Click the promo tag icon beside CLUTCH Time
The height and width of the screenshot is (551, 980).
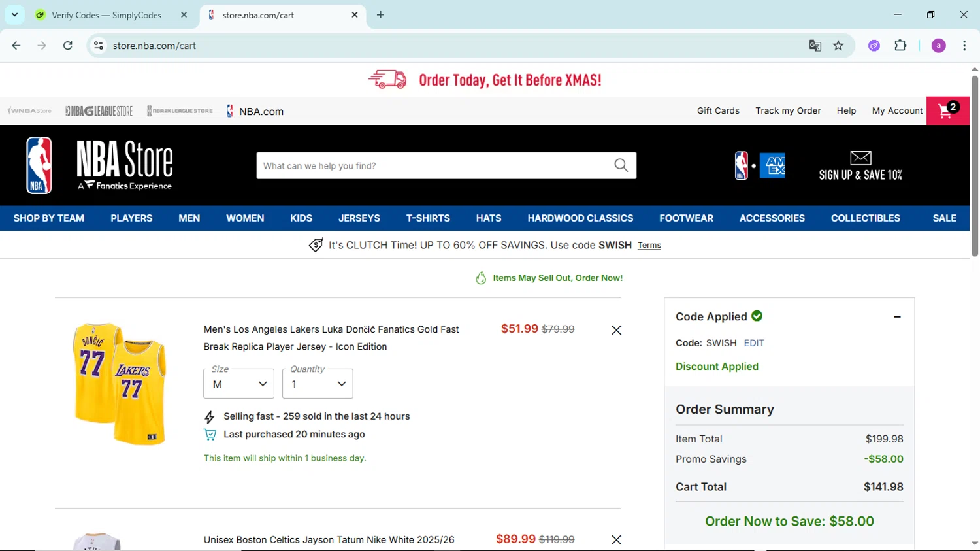tap(316, 245)
